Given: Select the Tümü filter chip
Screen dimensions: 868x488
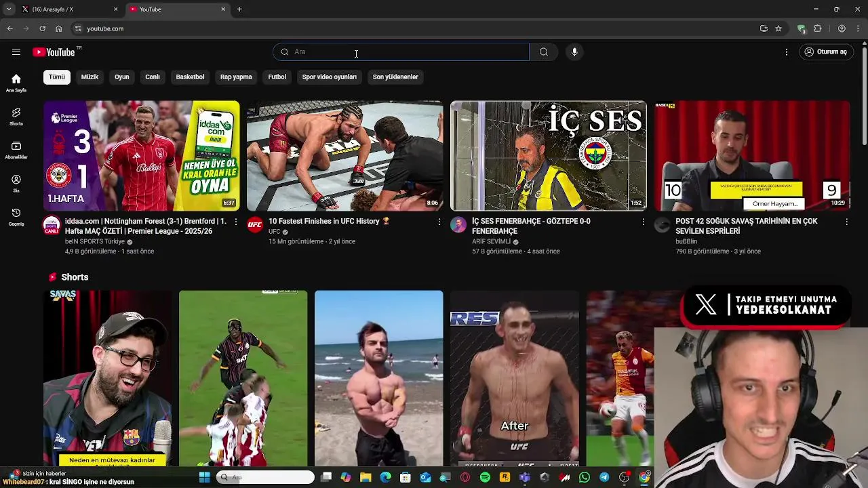Looking at the screenshot, I should (x=57, y=77).
